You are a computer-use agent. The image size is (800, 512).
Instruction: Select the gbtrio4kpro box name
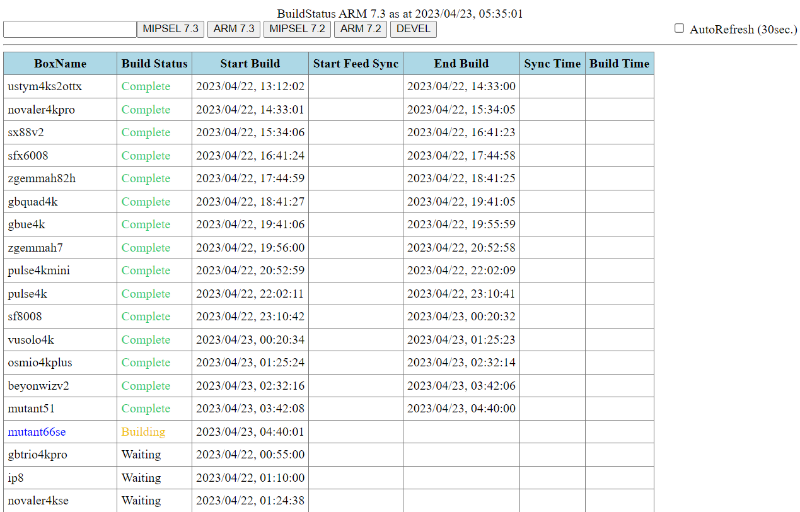coord(37,455)
